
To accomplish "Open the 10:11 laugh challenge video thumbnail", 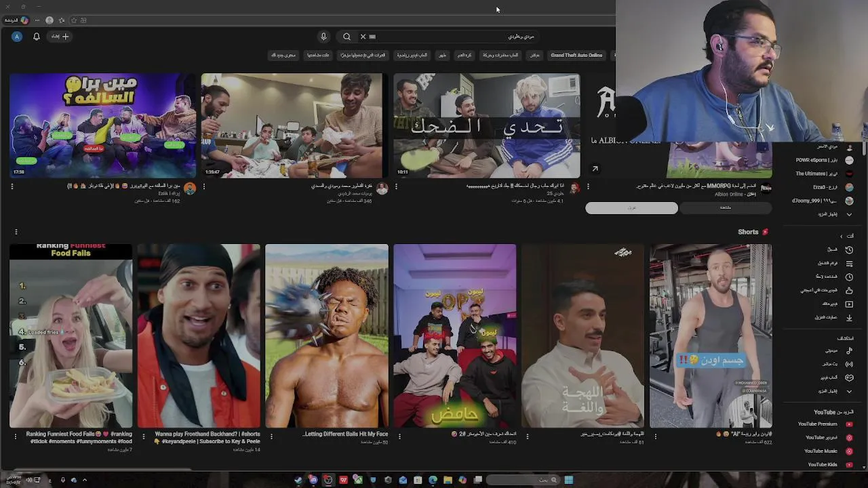I will pyautogui.click(x=486, y=125).
